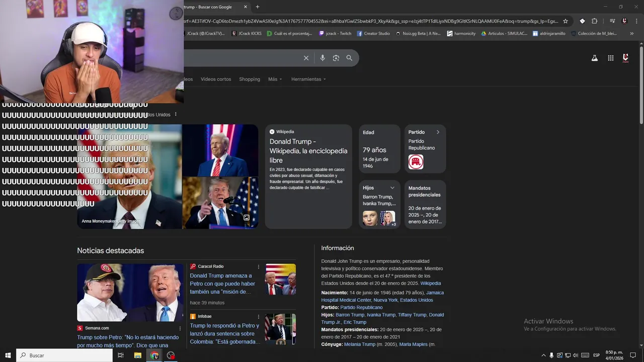644x362 pixels.
Task: Open the Herramientas dropdown
Action: (x=308, y=79)
